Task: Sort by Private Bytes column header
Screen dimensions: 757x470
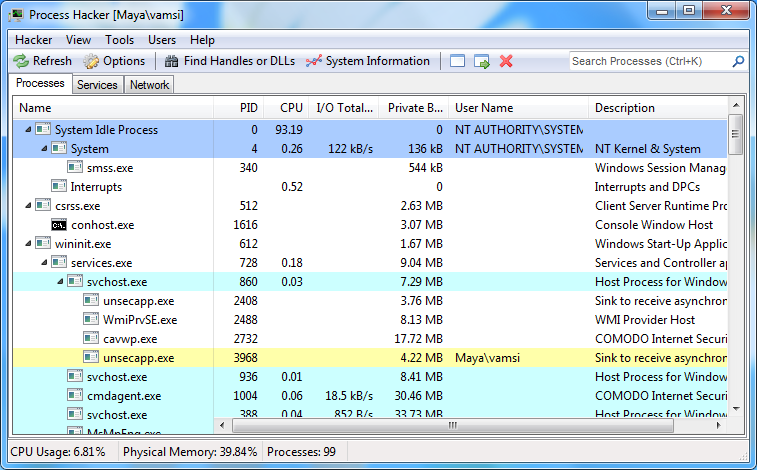Action: click(414, 108)
